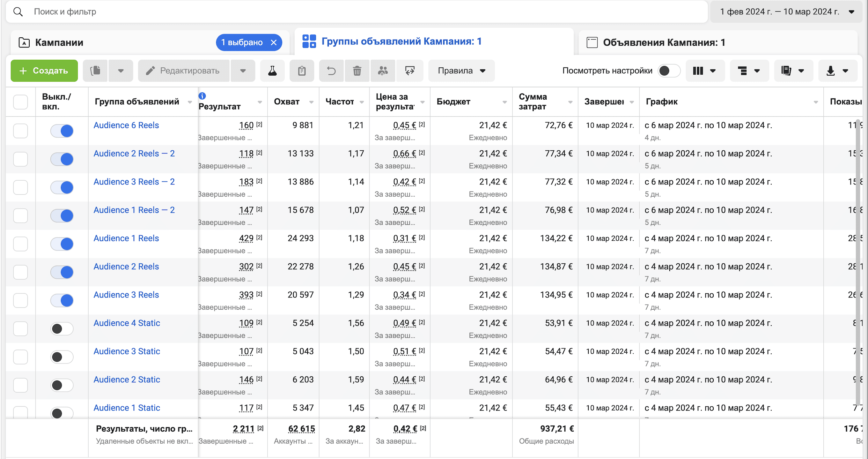Click the audience people icon
The width and height of the screenshot is (868, 459).
[x=382, y=71]
